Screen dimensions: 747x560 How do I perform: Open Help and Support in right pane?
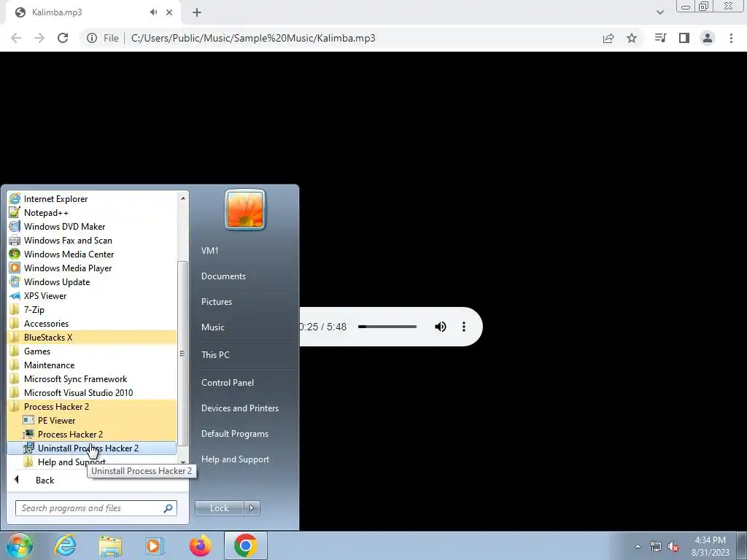236,459
